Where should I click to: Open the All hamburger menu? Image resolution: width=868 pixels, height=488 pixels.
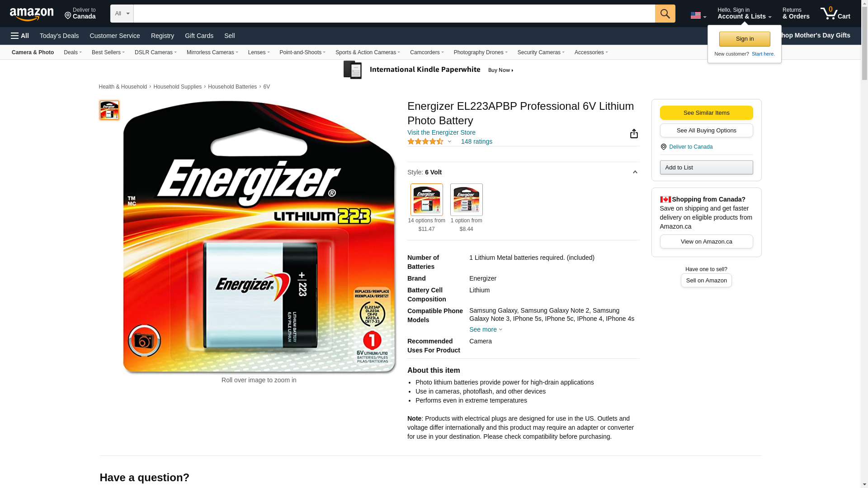click(20, 36)
